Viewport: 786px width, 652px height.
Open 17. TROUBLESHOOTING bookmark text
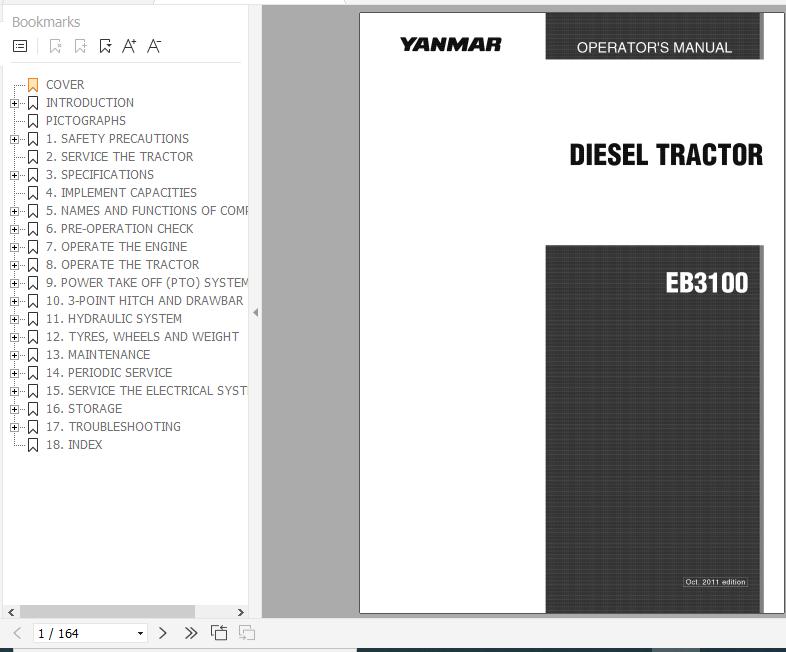pos(113,427)
